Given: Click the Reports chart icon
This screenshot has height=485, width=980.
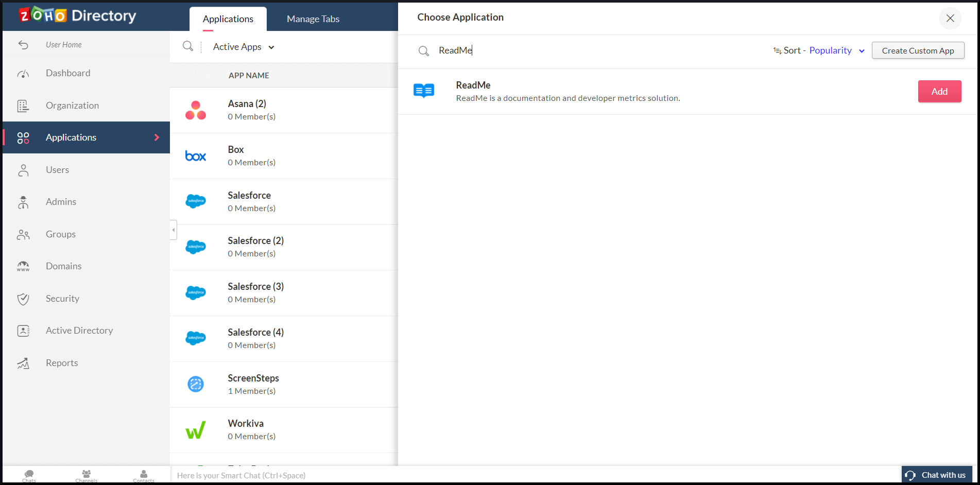Looking at the screenshot, I should click(x=23, y=363).
